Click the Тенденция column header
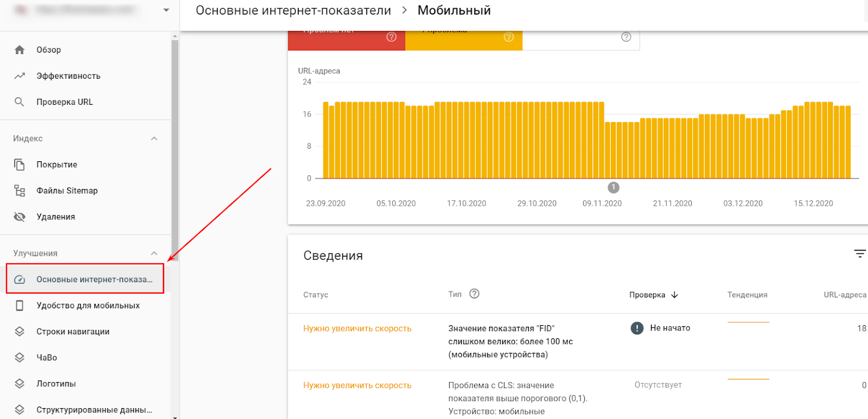 coord(748,295)
